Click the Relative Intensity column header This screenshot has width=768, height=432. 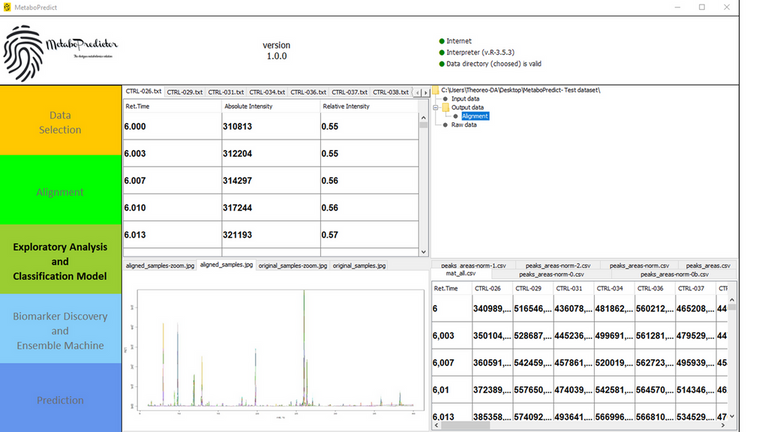369,106
